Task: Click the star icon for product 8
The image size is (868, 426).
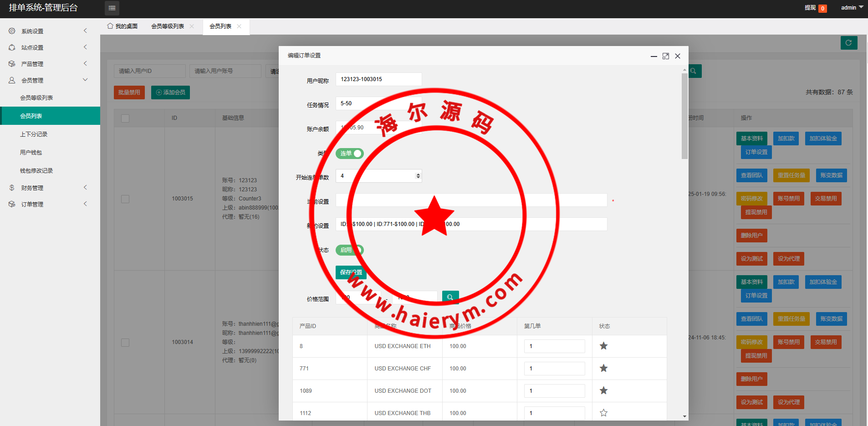Action: click(603, 346)
